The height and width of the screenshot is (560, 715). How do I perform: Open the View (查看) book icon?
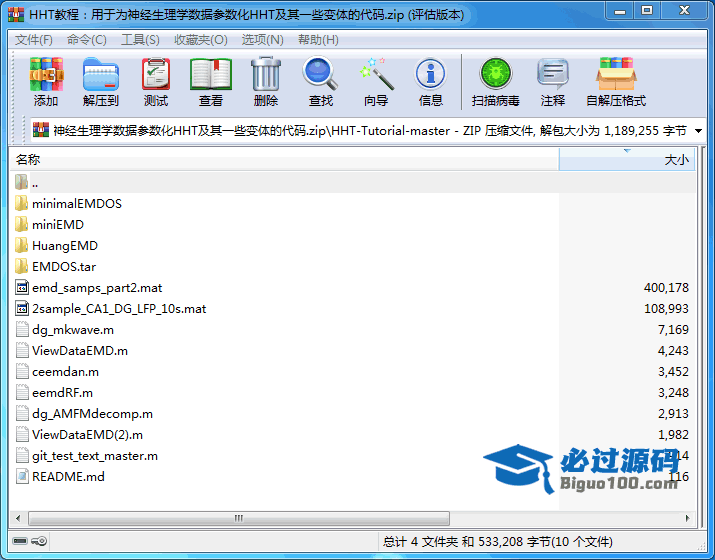click(x=211, y=74)
